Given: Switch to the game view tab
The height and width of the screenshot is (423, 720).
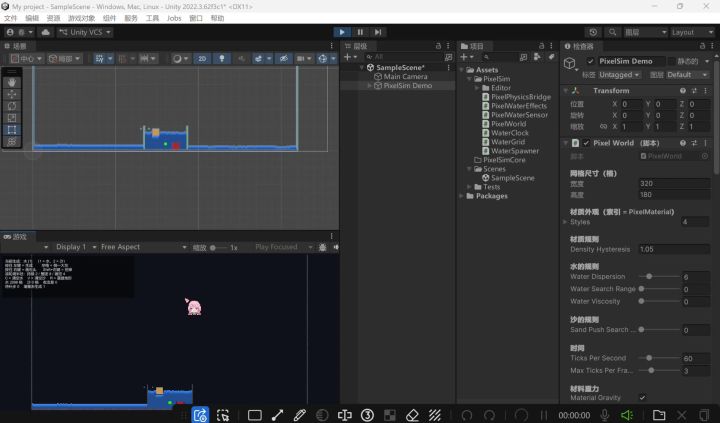Looking at the screenshot, I should 16,237.
